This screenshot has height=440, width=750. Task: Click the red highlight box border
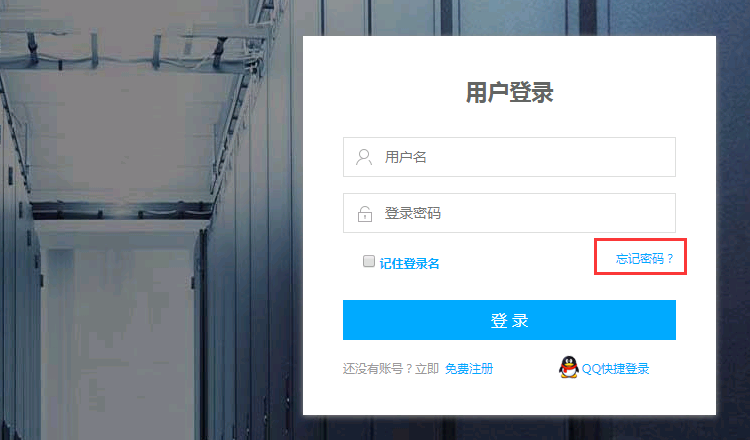(x=640, y=239)
